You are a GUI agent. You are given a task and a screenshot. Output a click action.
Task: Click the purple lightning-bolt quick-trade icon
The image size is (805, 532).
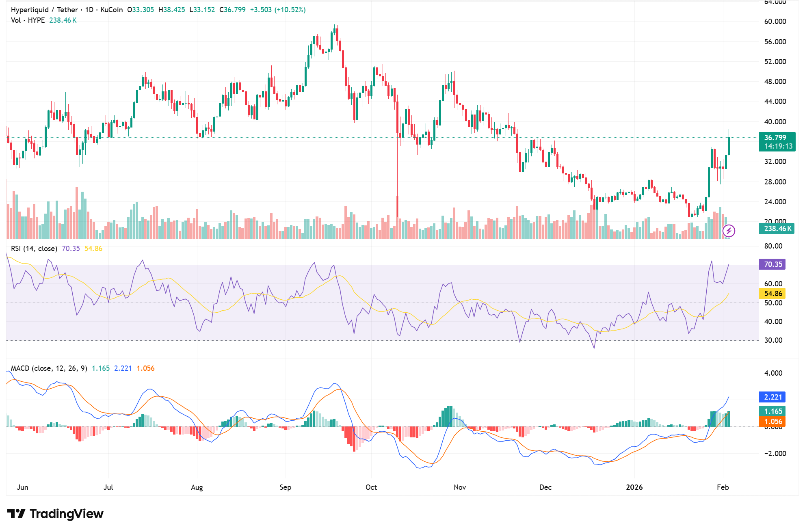coord(728,231)
